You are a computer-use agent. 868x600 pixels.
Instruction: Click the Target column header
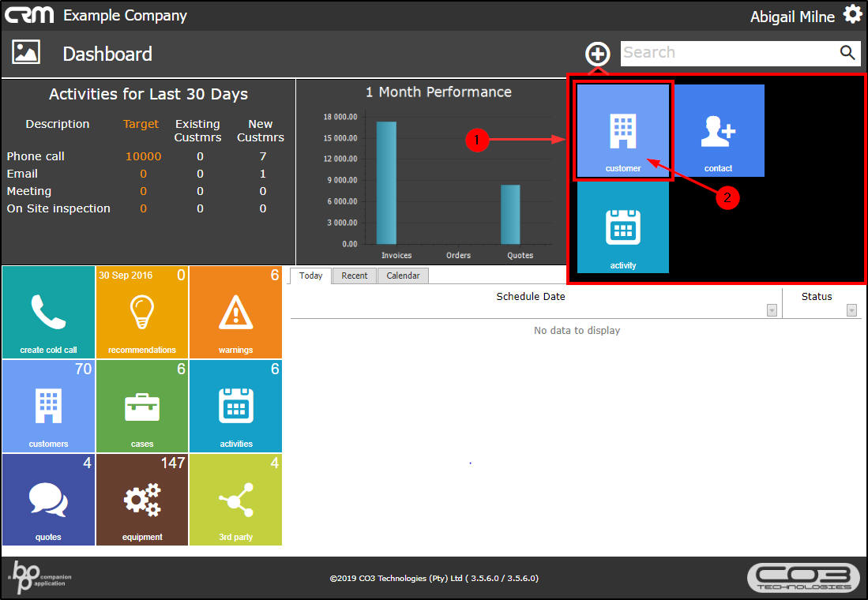(141, 124)
